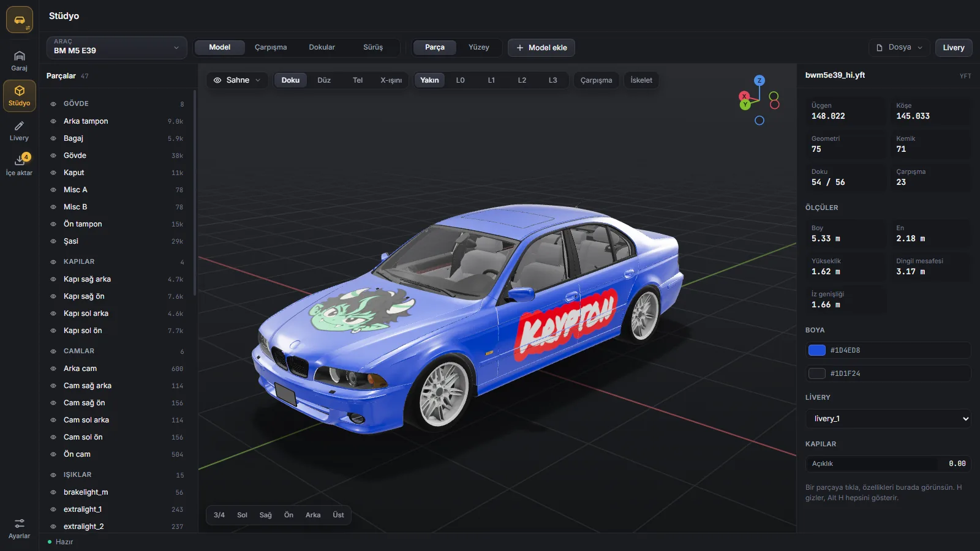Select the Misc A part row
980x551 pixels.
pos(116,190)
